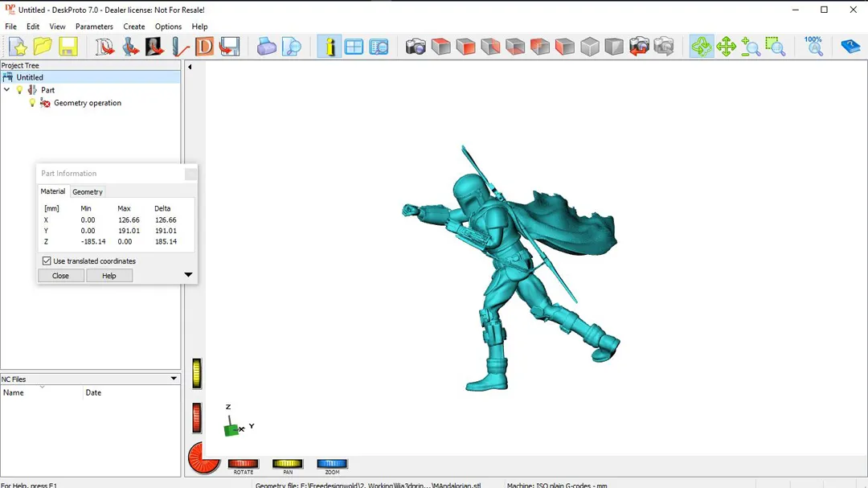Sort NC Files by the Date column

tap(132, 392)
